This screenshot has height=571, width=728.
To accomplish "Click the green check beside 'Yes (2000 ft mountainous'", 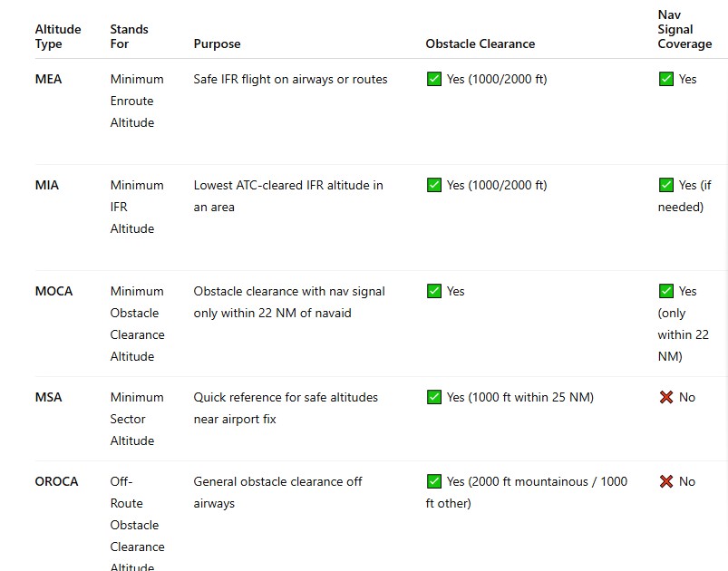I will click(x=433, y=481).
